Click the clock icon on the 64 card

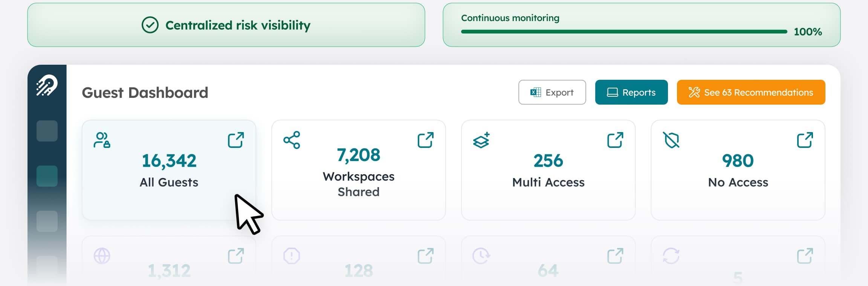click(481, 256)
